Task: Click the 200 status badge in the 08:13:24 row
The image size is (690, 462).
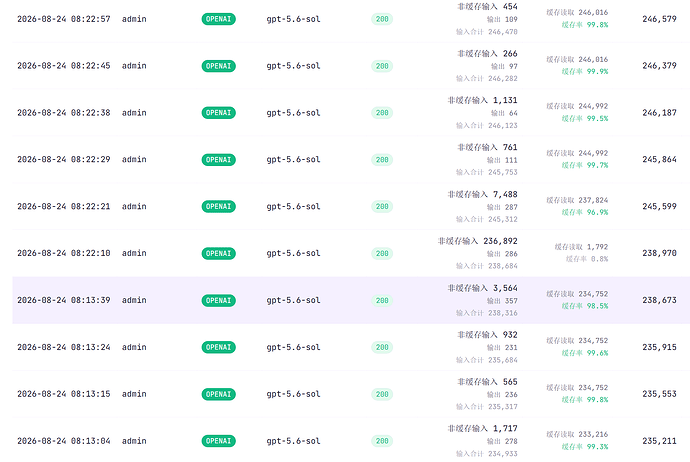Action: click(x=382, y=347)
